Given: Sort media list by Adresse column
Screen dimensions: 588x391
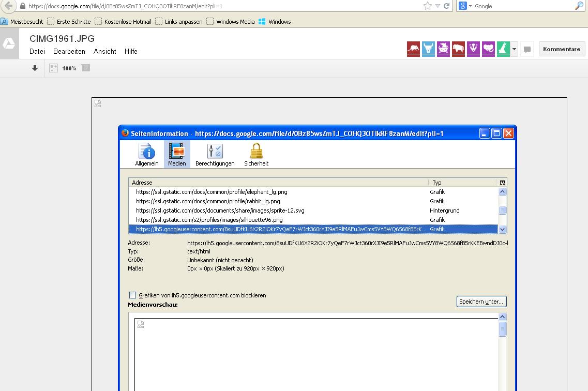Looking at the screenshot, I should click(278, 183).
